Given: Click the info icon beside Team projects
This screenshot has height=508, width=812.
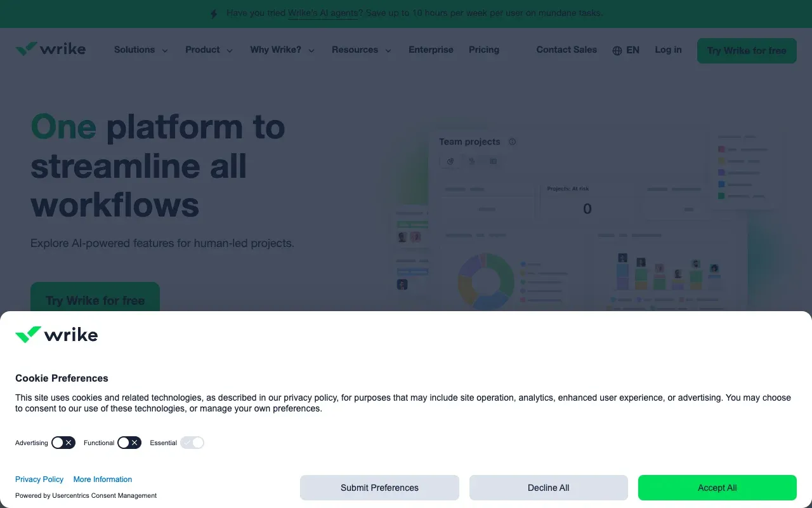Looking at the screenshot, I should [512, 142].
